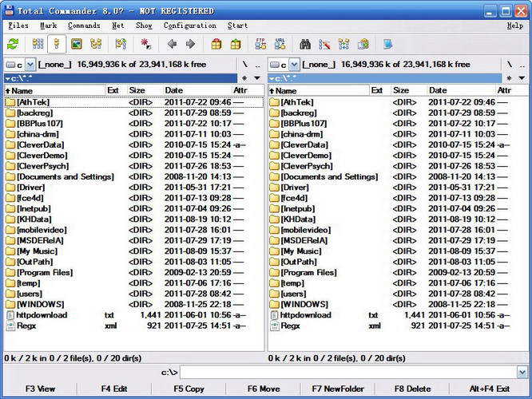
Task: Select [My Music] folder in right panel
Action: [x=398, y=251]
